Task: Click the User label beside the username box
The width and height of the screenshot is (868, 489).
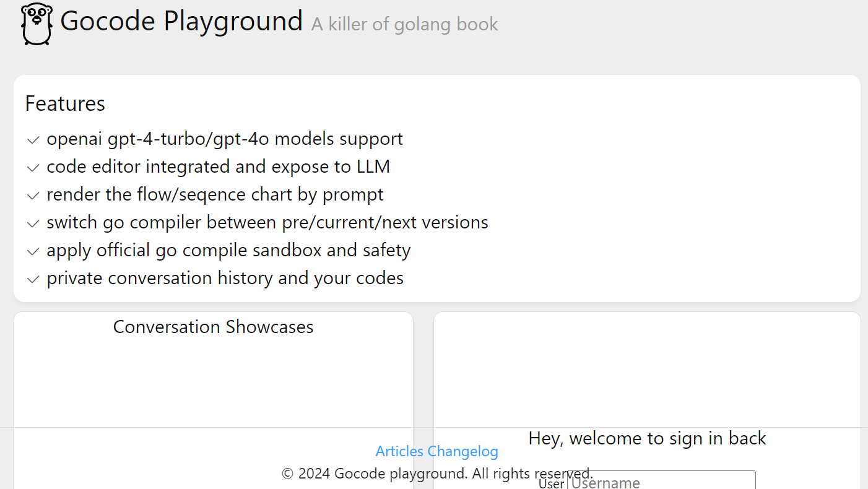Action: [551, 483]
